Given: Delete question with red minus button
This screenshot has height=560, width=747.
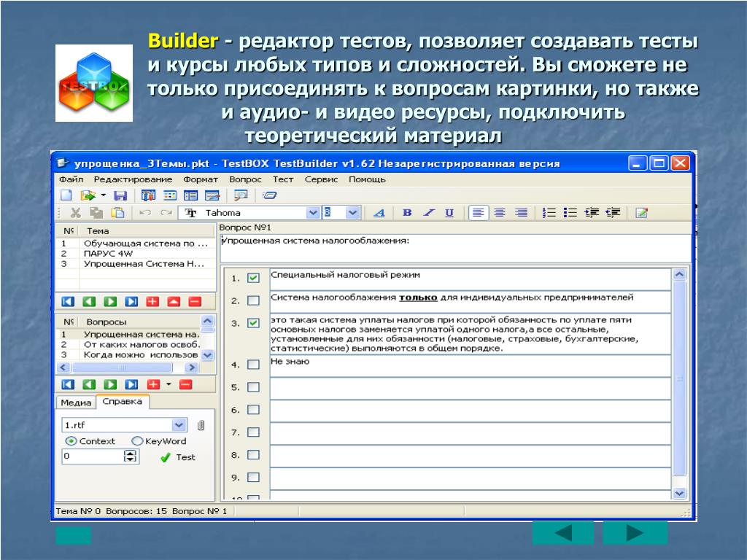Looking at the screenshot, I should pos(186,384).
